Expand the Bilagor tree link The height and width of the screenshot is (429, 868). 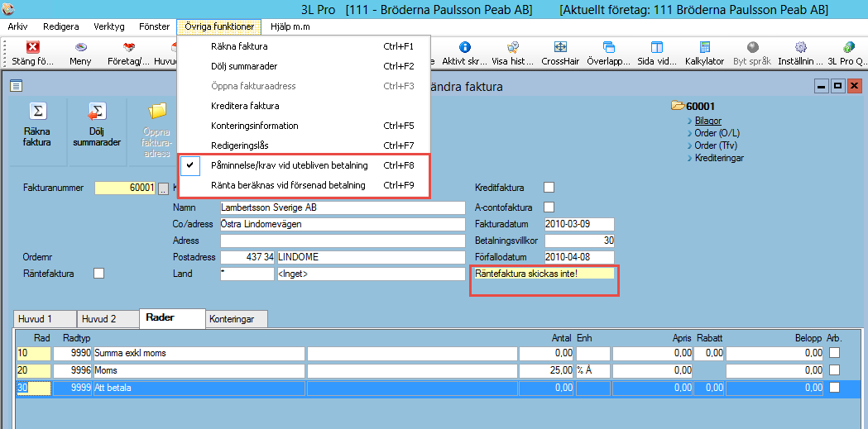click(708, 121)
